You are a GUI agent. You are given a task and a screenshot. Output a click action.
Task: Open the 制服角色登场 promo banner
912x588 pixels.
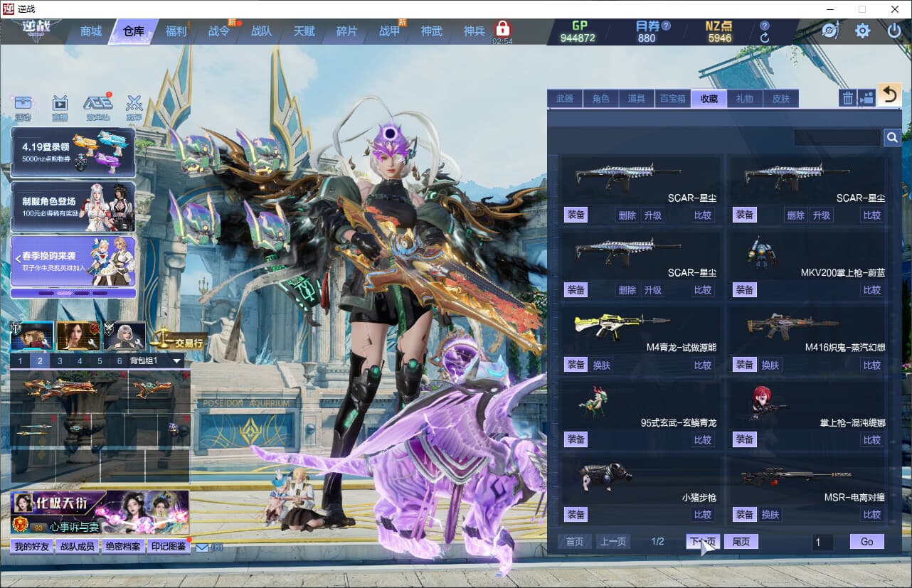tap(73, 207)
